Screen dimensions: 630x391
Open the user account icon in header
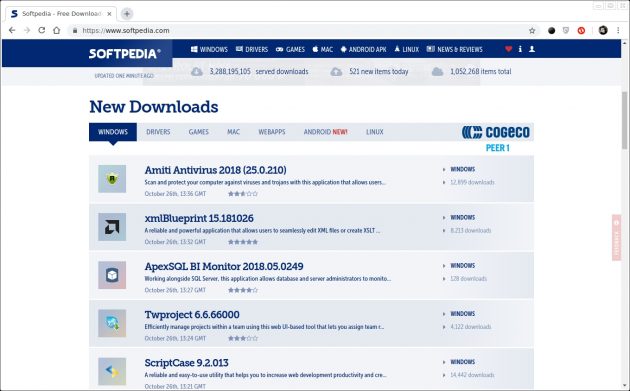[532, 49]
